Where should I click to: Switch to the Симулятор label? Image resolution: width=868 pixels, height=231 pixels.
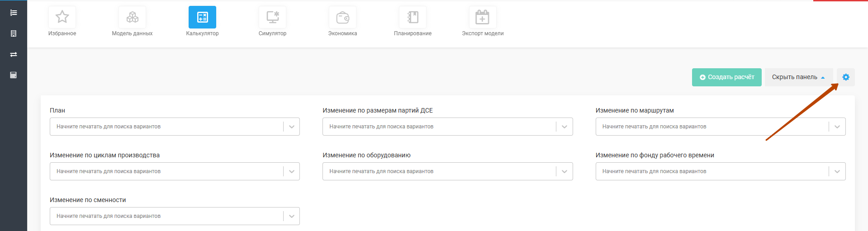point(272,33)
